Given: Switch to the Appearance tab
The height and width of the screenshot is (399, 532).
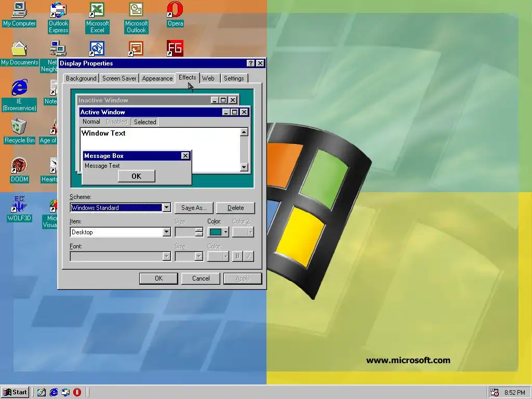Looking at the screenshot, I should (157, 78).
